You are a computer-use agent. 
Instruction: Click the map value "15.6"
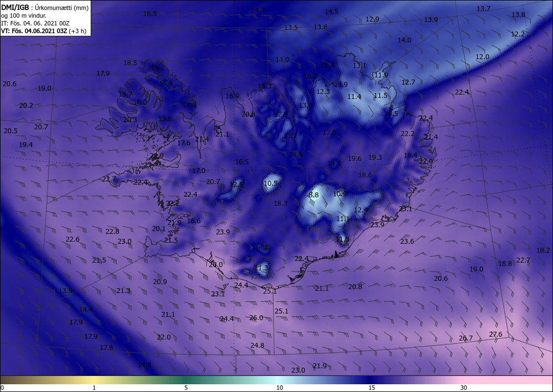pyautogui.click(x=165, y=118)
